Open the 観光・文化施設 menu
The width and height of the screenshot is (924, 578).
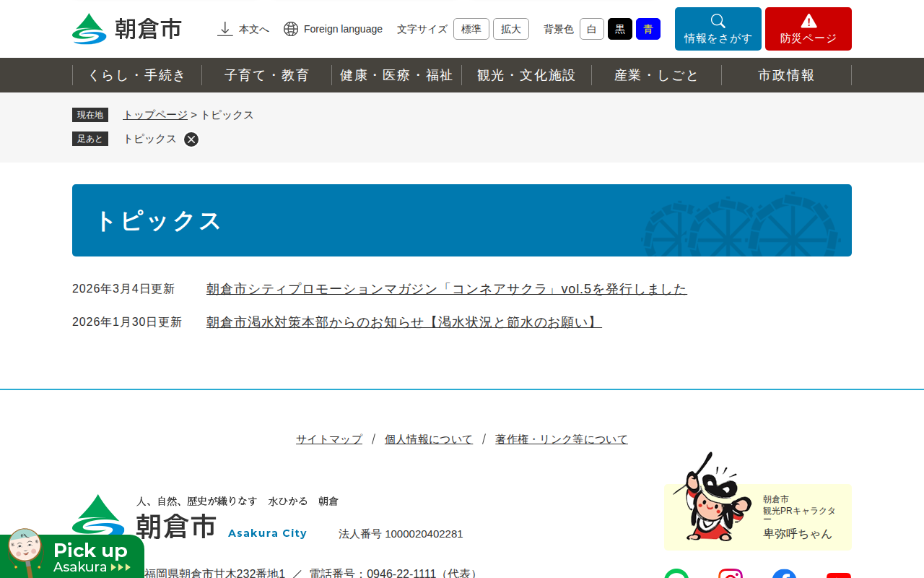pyautogui.click(x=527, y=75)
